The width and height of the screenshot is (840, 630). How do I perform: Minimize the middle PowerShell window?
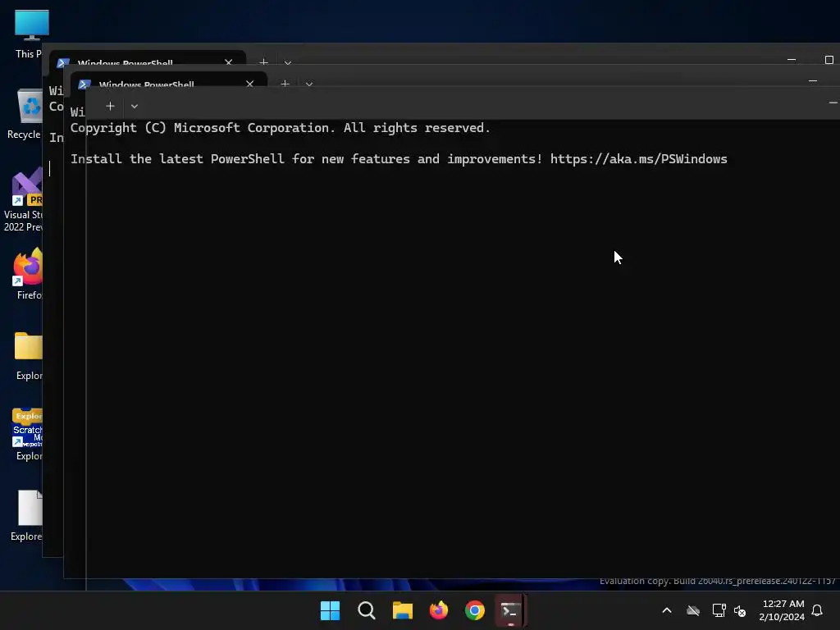[x=813, y=81]
